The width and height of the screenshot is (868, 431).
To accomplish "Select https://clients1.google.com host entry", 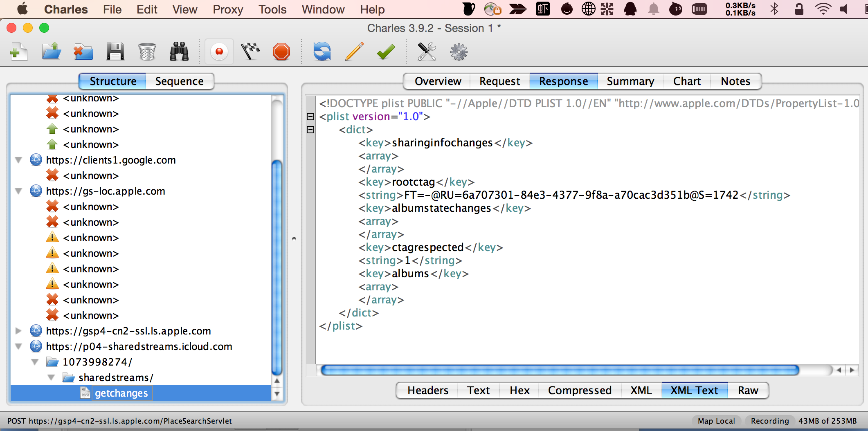I will [111, 160].
